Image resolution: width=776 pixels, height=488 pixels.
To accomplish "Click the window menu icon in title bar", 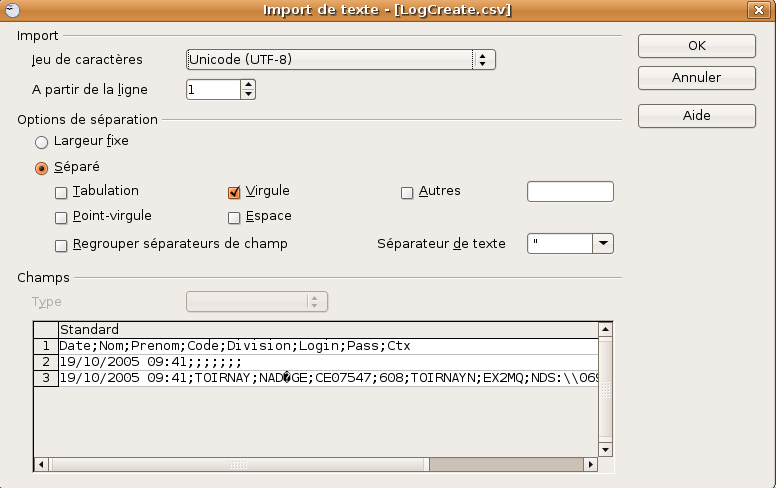I will tap(10, 9).
